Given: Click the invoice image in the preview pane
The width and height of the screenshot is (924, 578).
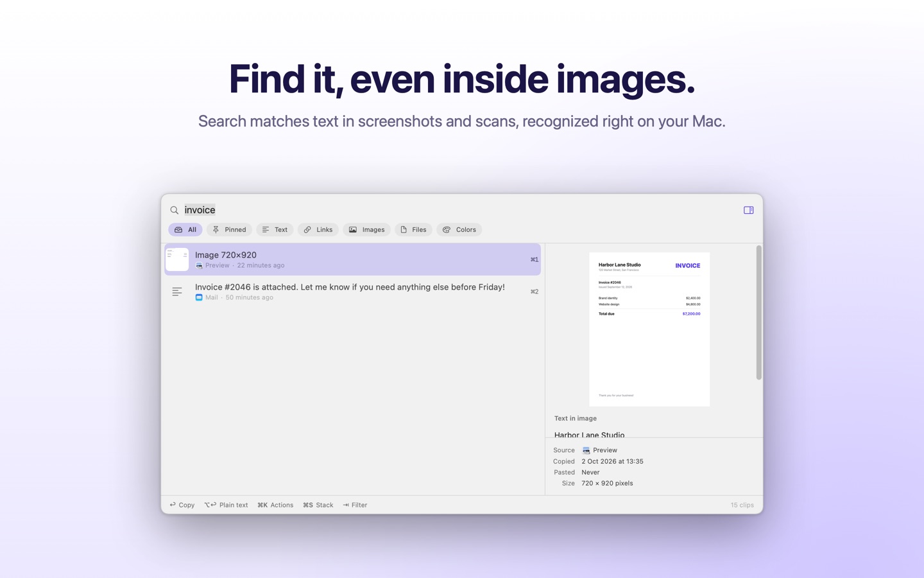Looking at the screenshot, I should tap(649, 329).
